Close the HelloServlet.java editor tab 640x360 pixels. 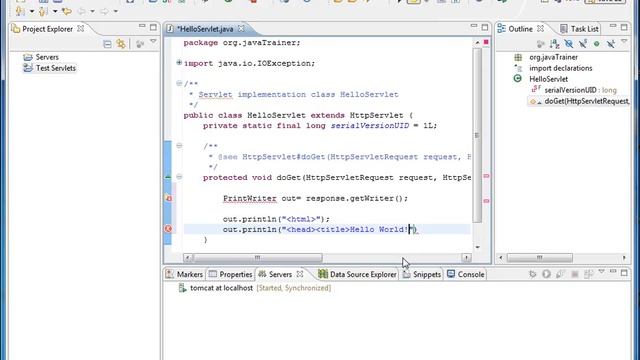(x=241, y=29)
